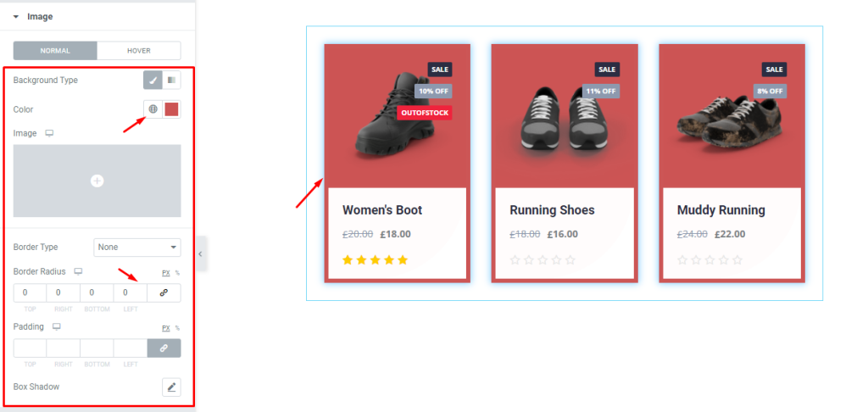Open the Running Shoes product title
Viewport: 868px width, 412px height.
click(552, 210)
